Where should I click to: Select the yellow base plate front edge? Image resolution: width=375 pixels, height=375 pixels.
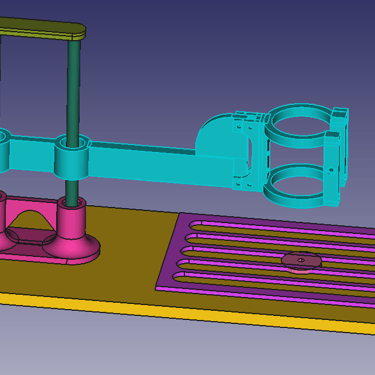(x=187, y=314)
